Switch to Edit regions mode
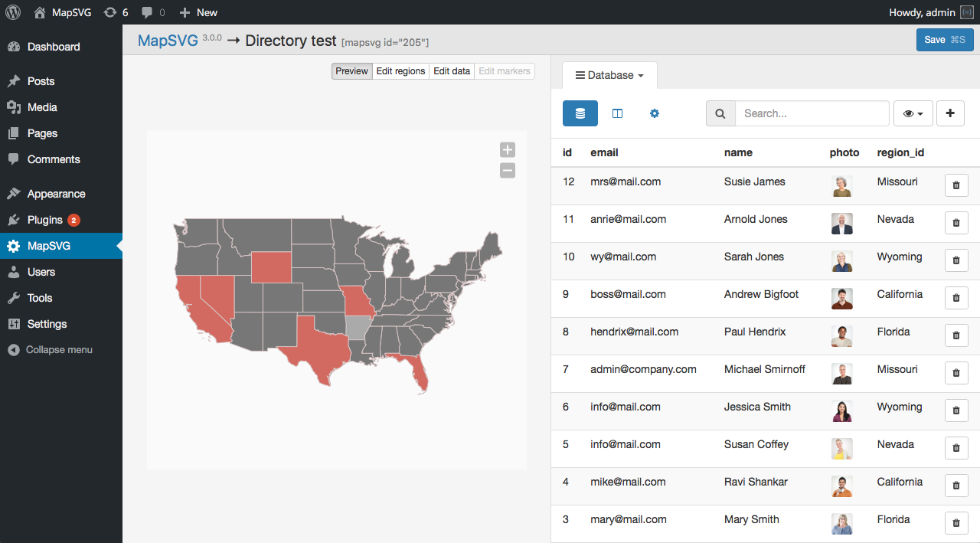Image resolution: width=980 pixels, height=543 pixels. (400, 71)
